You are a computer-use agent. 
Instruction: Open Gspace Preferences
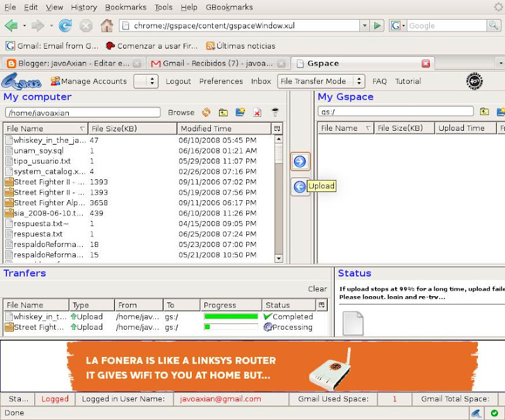(x=221, y=81)
